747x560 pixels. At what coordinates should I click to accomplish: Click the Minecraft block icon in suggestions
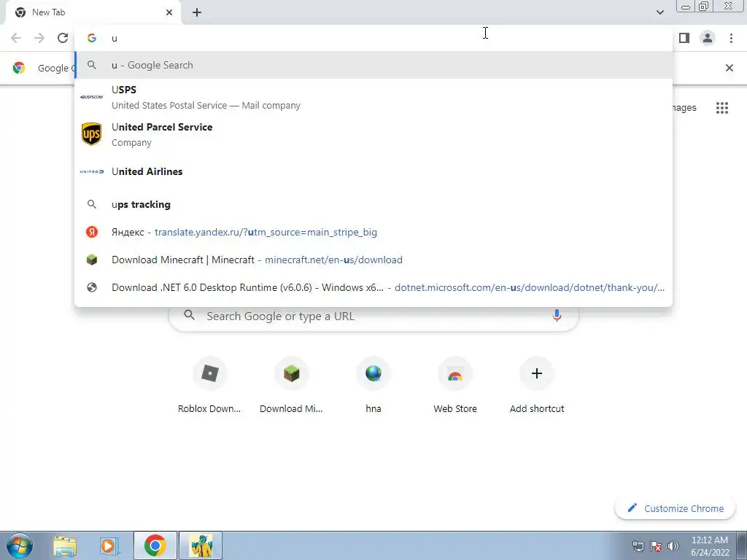[91, 260]
